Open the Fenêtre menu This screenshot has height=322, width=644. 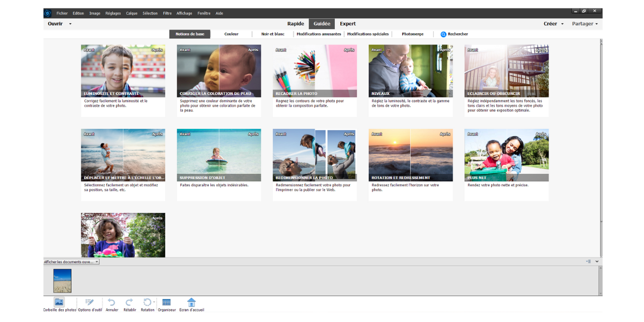click(x=204, y=13)
